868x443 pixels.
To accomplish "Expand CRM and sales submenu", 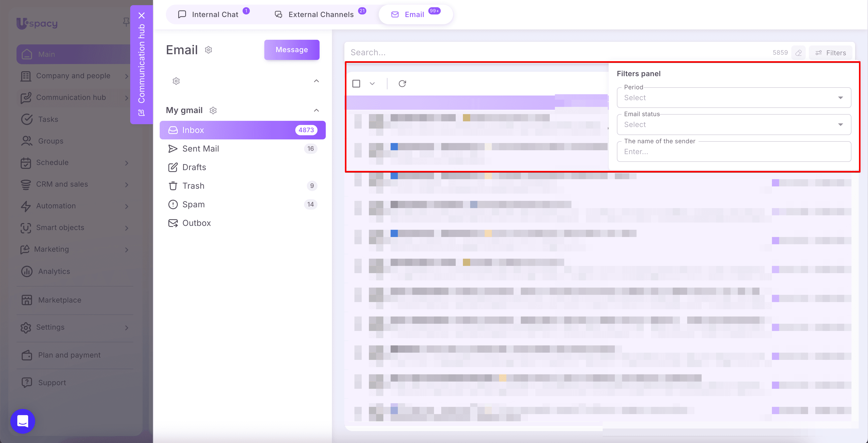I will coord(127,185).
